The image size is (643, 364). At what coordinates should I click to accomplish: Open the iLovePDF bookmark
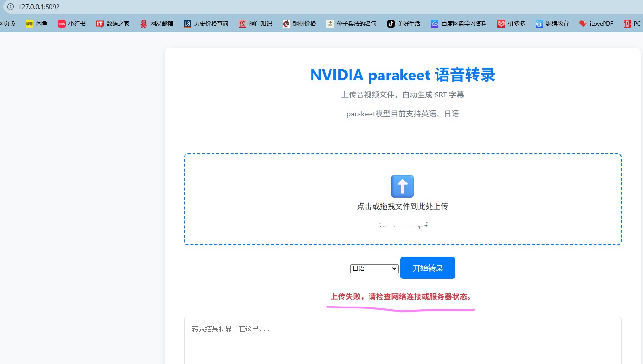tap(596, 23)
